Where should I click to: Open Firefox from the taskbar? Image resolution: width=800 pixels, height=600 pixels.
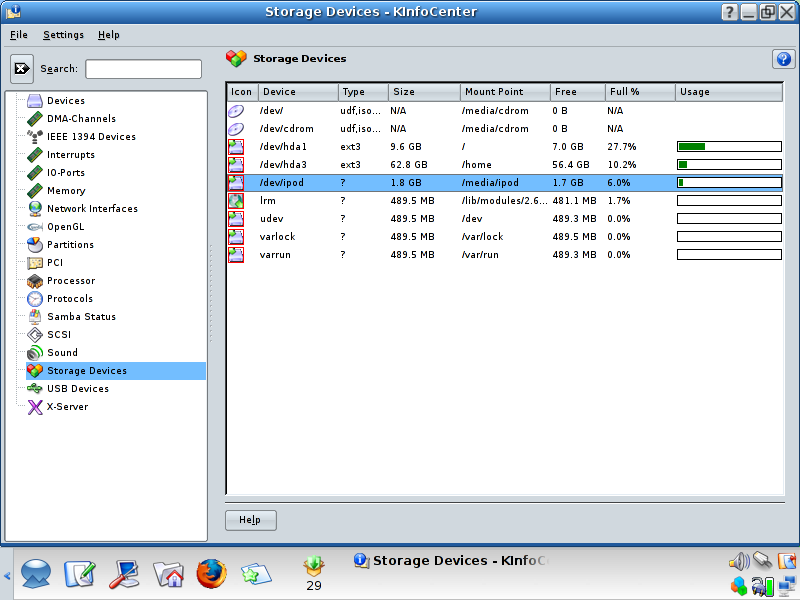(x=211, y=573)
